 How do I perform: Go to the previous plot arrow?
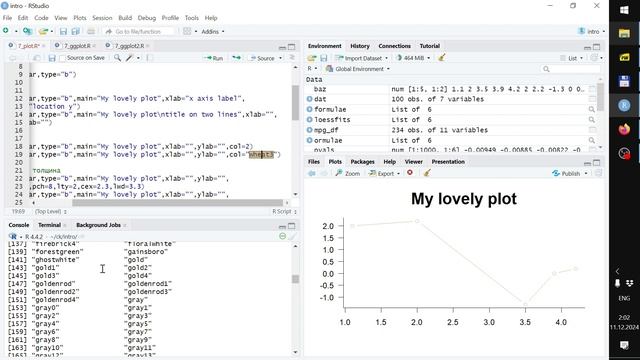[312, 173]
